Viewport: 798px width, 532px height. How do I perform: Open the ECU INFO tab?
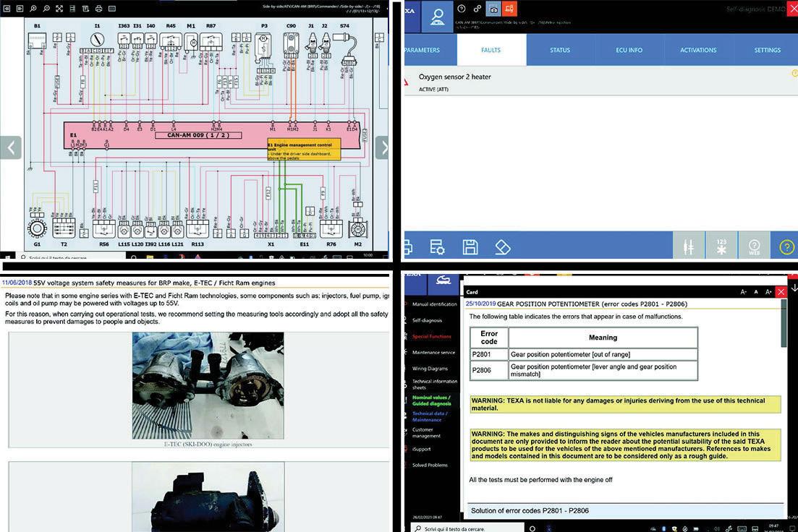pyautogui.click(x=629, y=50)
